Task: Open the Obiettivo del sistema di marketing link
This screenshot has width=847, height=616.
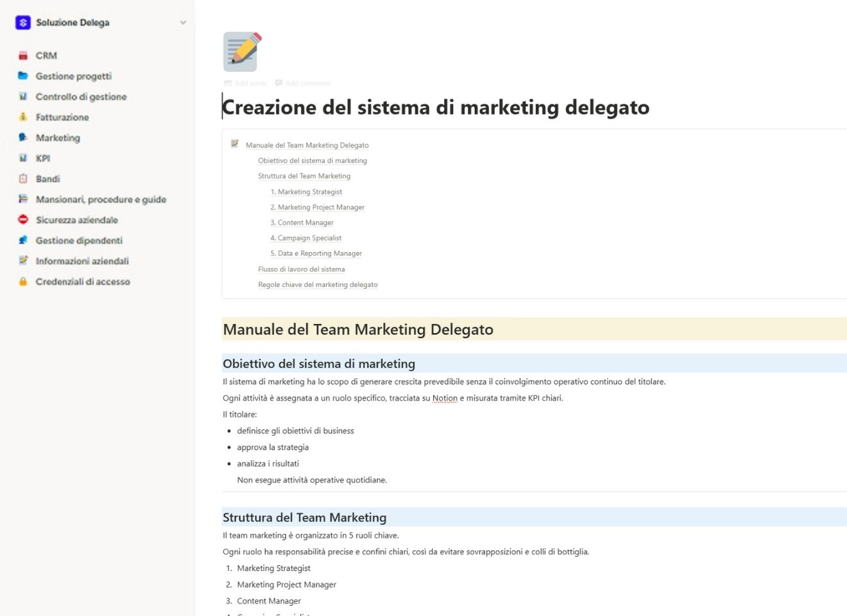Action: pos(312,160)
